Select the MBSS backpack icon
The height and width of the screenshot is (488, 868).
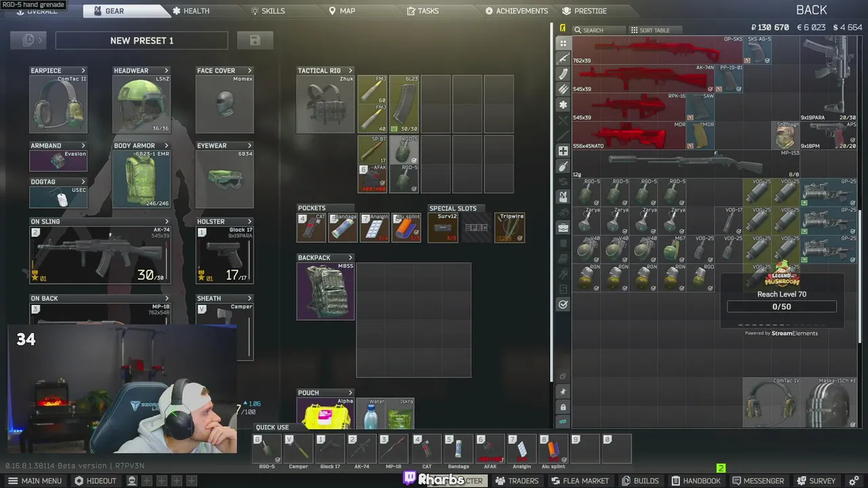pos(326,291)
